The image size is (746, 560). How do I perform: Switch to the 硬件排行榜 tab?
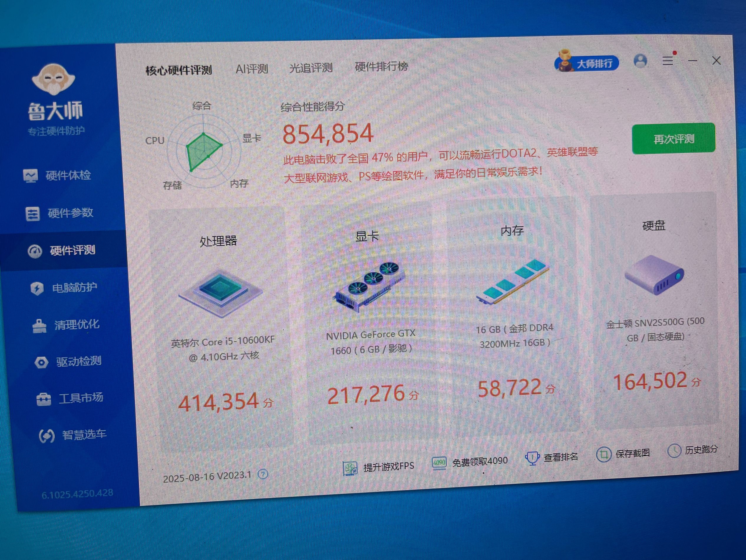[x=382, y=66]
